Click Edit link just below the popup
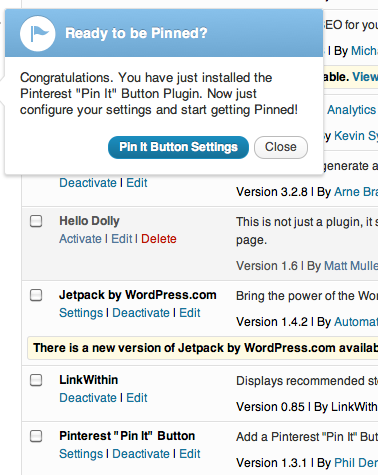This screenshot has height=475, width=378. (x=137, y=183)
